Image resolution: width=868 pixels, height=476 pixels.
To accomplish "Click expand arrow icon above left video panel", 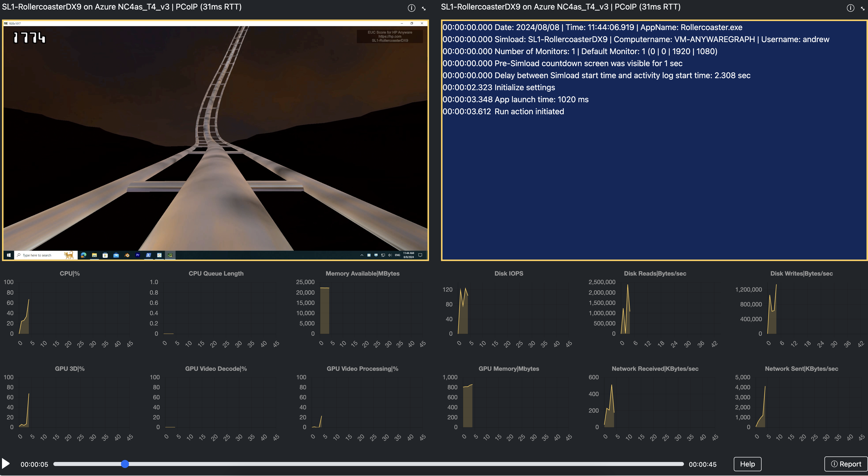I will [x=424, y=9].
